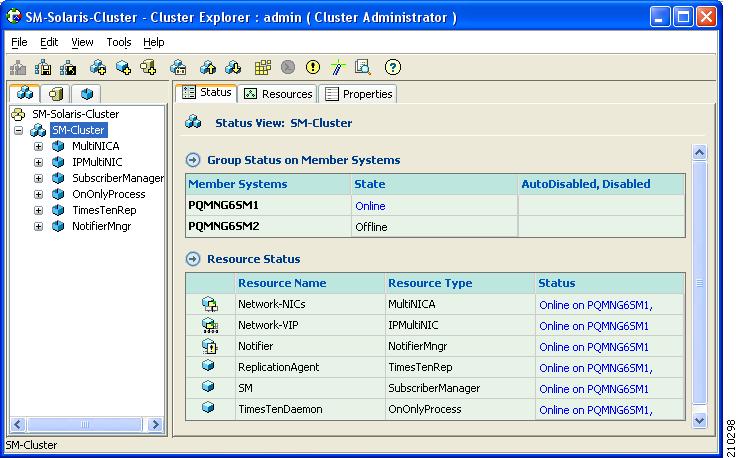This screenshot has width=736, height=458.
Task: Click the greyed Shell Command Window icon
Action: [x=288, y=68]
